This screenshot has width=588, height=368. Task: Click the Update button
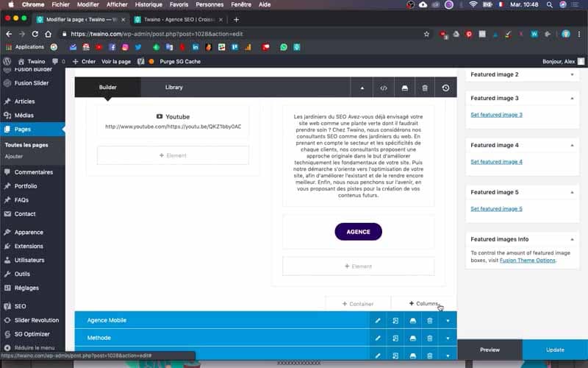click(555, 350)
